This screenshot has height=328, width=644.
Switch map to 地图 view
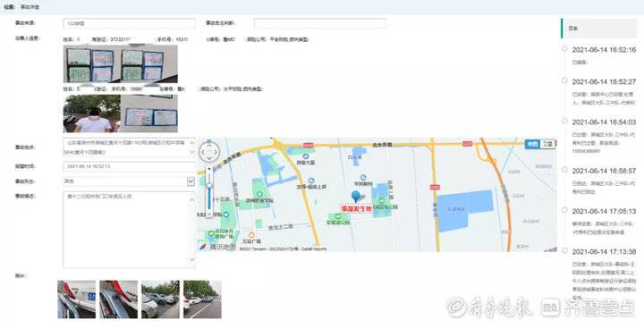[532, 144]
